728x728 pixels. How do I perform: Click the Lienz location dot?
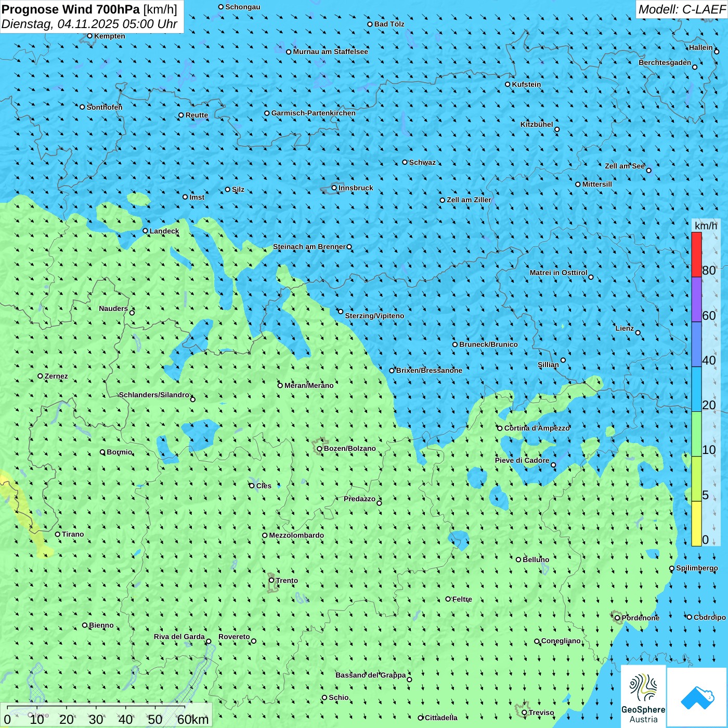click(x=638, y=332)
